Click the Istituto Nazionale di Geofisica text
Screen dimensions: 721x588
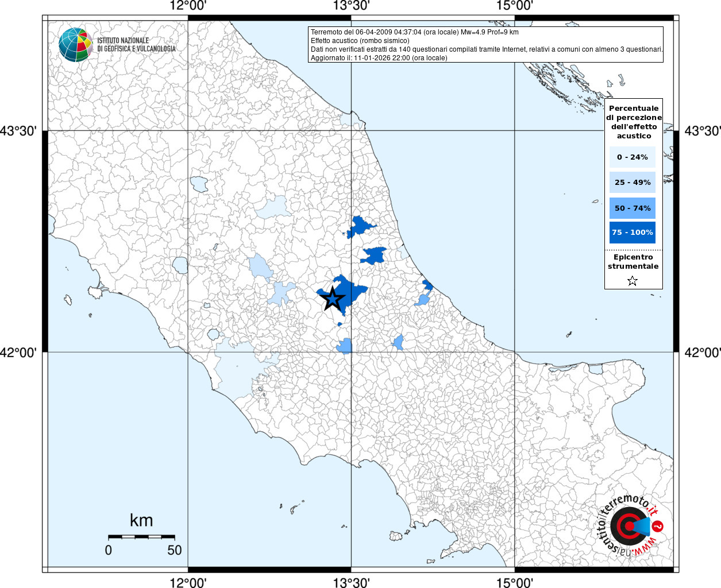[x=136, y=45]
